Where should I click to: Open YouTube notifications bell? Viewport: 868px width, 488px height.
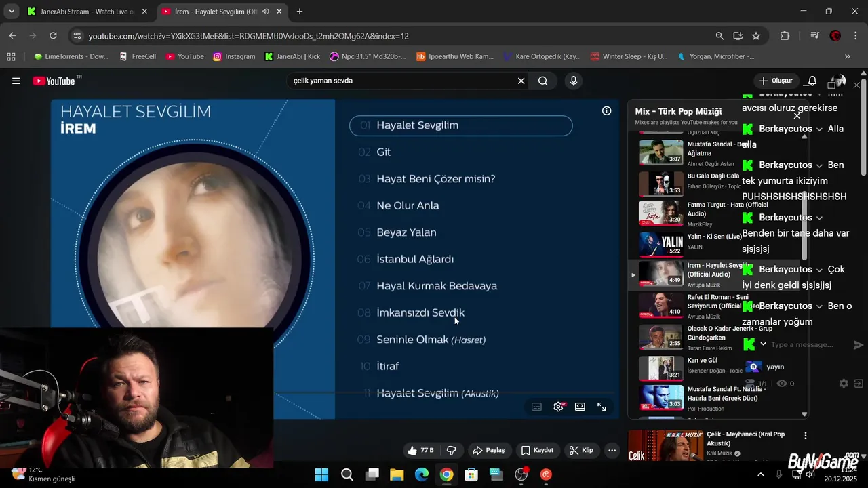(812, 81)
